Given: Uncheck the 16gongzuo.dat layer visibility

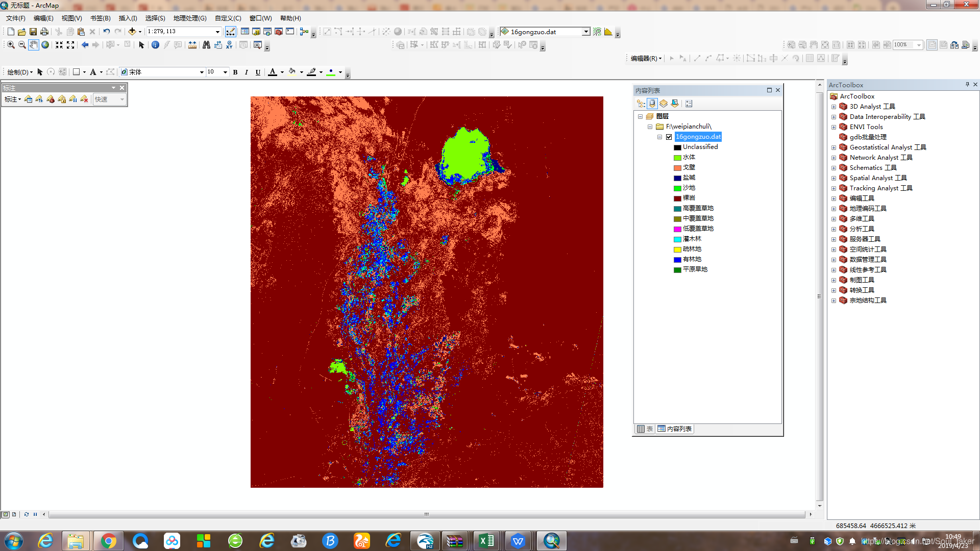Looking at the screenshot, I should 669,137.
